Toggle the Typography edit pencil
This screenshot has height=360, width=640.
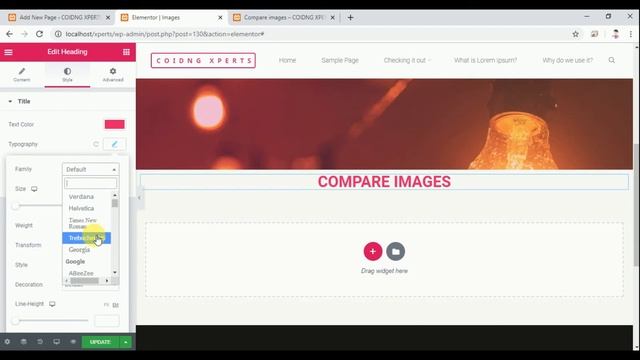pyautogui.click(x=115, y=144)
